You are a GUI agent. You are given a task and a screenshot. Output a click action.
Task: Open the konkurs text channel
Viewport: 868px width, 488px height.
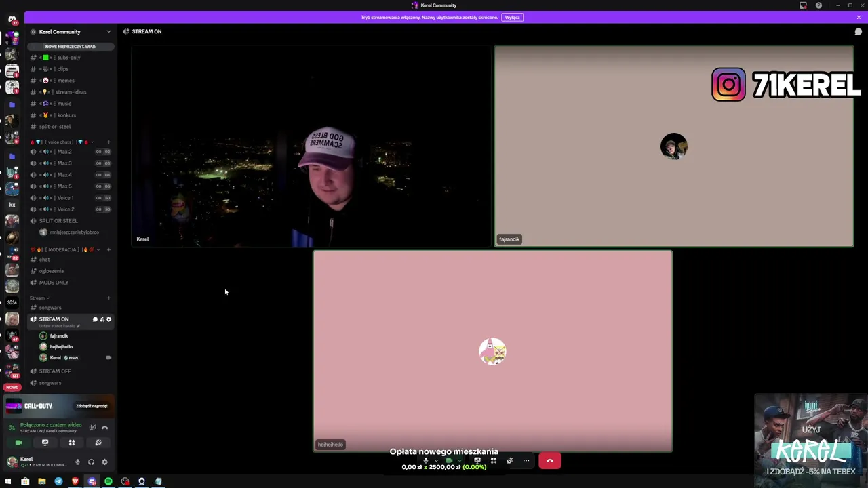coord(70,115)
